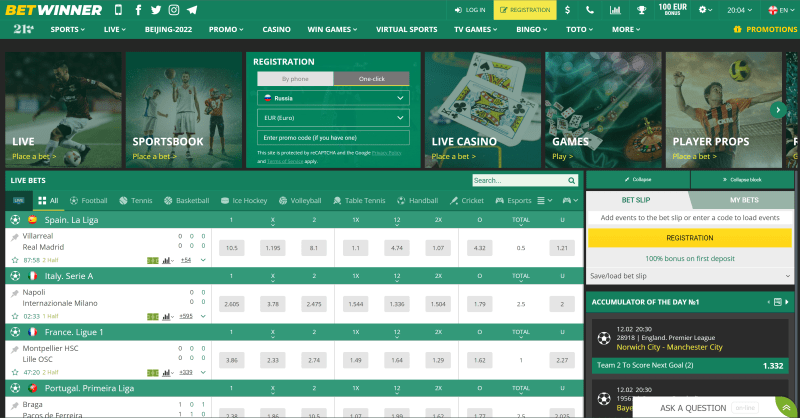The height and width of the screenshot is (418, 800).
Task: Open the TOTO menu
Action: click(x=580, y=30)
